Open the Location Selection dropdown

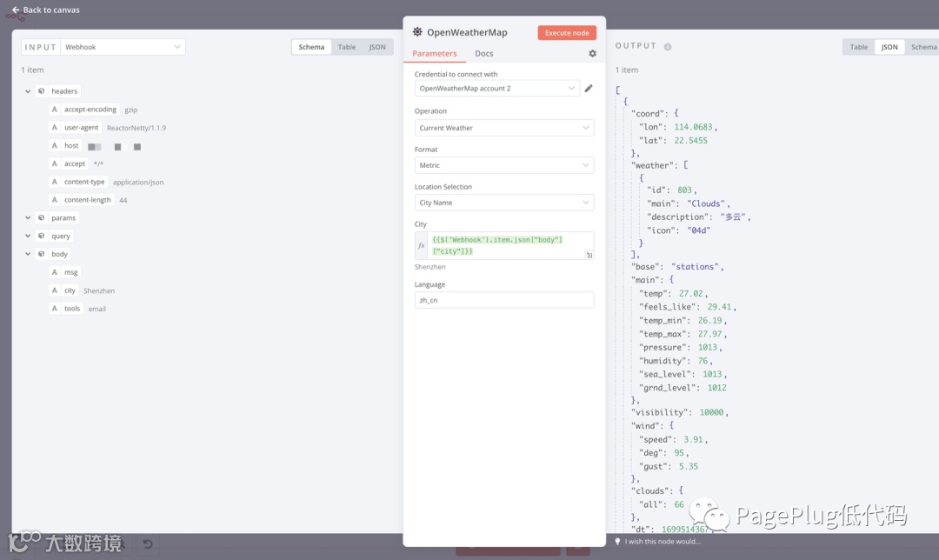pos(503,203)
